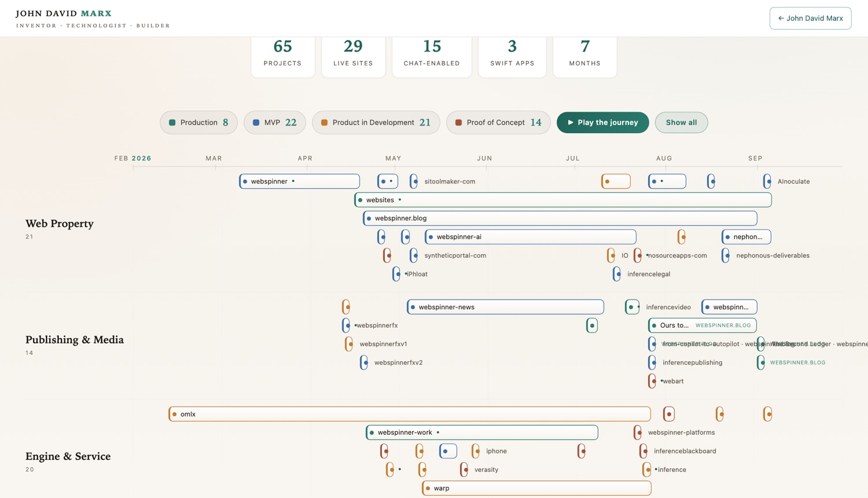Click the Show all button
The width and height of the screenshot is (868, 498).
(681, 122)
